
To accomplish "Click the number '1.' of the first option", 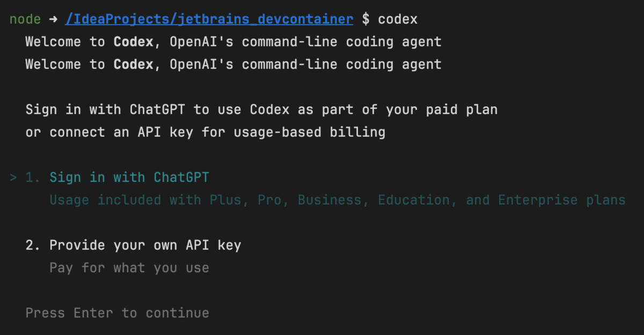I will (x=33, y=177).
